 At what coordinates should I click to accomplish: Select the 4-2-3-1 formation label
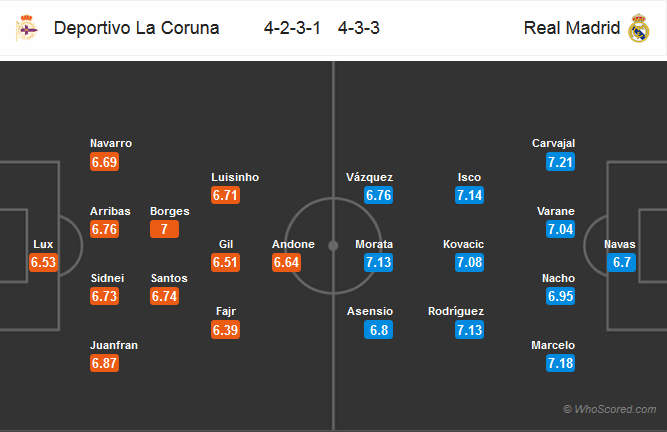(294, 28)
